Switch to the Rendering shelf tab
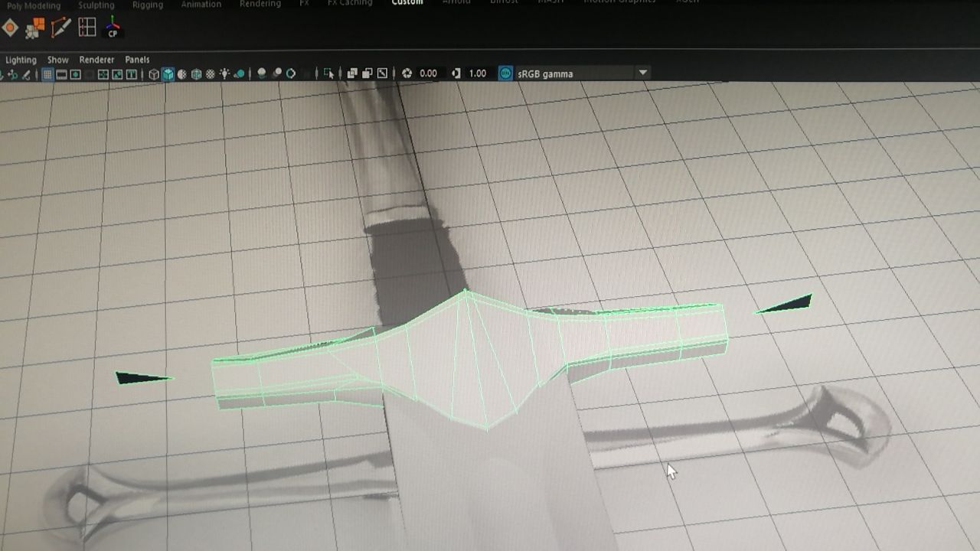 [x=260, y=5]
